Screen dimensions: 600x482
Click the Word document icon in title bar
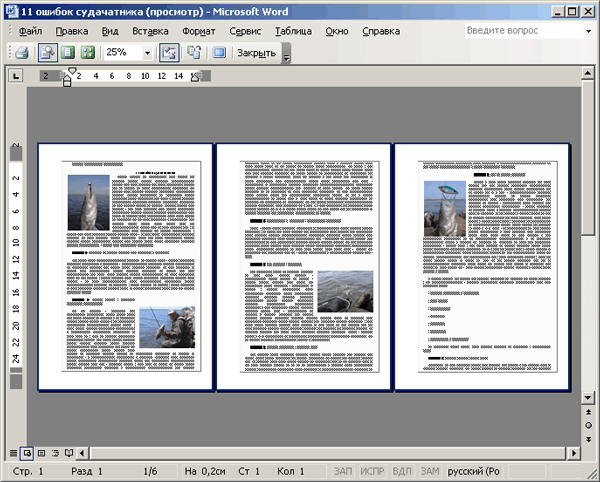pos(12,11)
